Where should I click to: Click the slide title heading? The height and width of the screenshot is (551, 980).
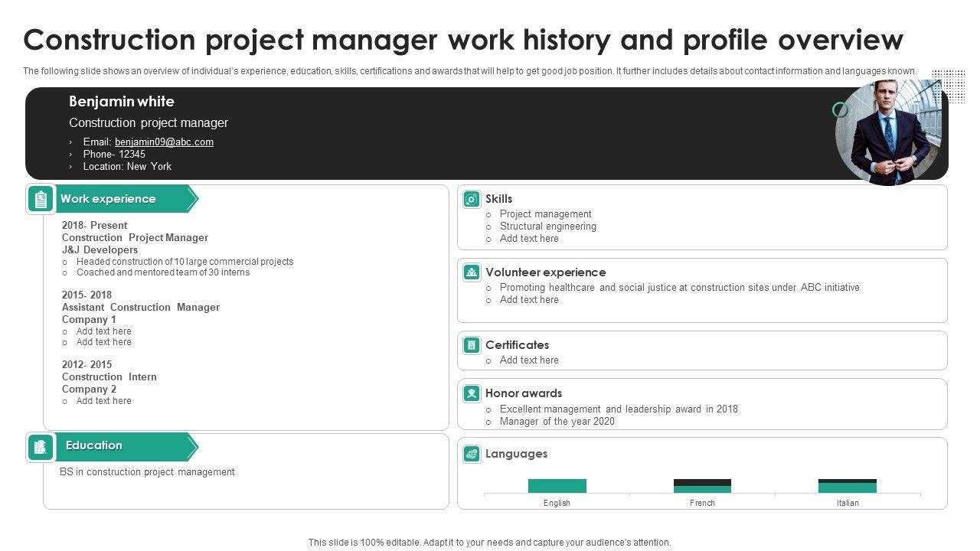tap(463, 40)
